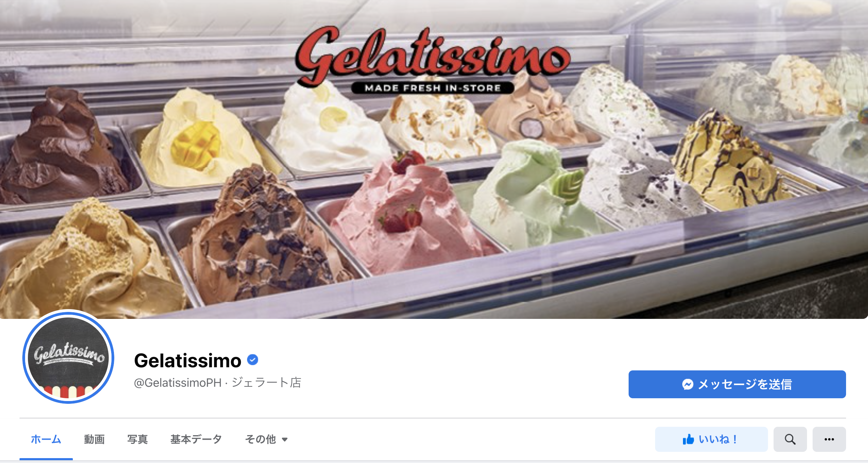Open the page search magnifier icon
The width and height of the screenshot is (868, 463).
(790, 439)
